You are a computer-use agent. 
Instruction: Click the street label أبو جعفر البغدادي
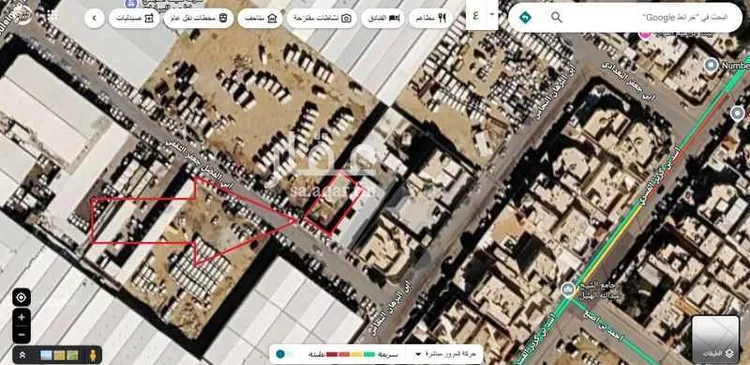click(628, 81)
